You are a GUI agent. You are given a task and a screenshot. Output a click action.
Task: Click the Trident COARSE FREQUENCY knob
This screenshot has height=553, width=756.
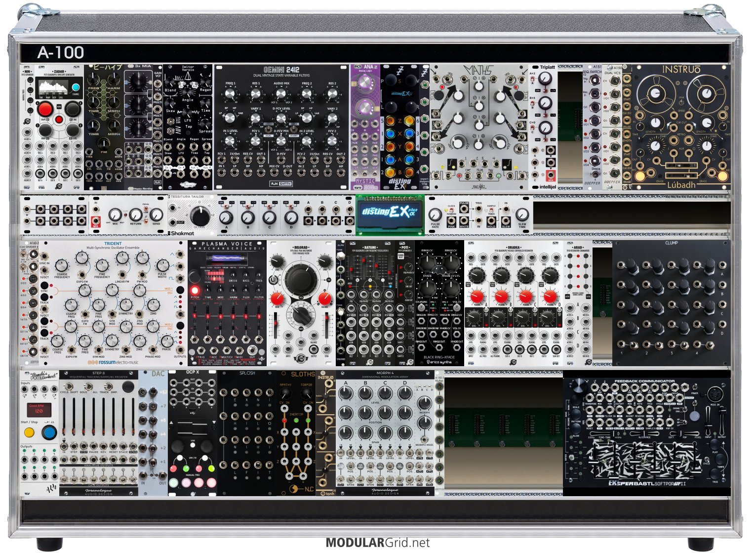click(62, 265)
